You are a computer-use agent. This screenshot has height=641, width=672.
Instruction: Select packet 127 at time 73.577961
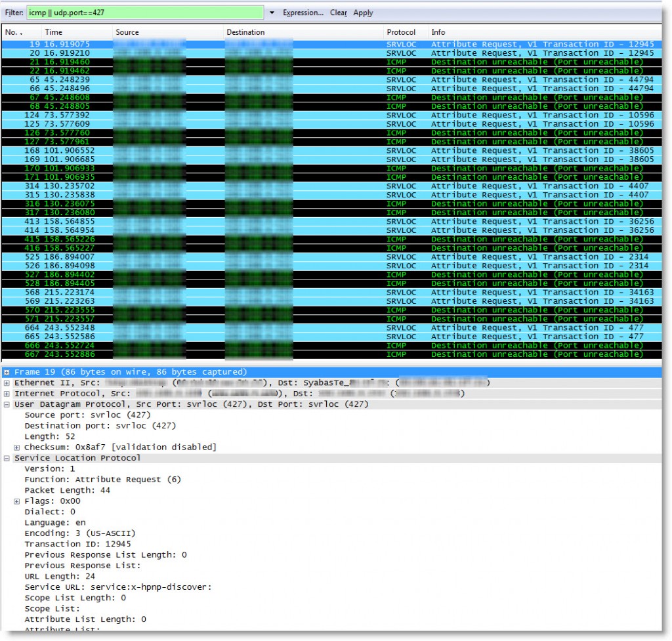(x=331, y=142)
